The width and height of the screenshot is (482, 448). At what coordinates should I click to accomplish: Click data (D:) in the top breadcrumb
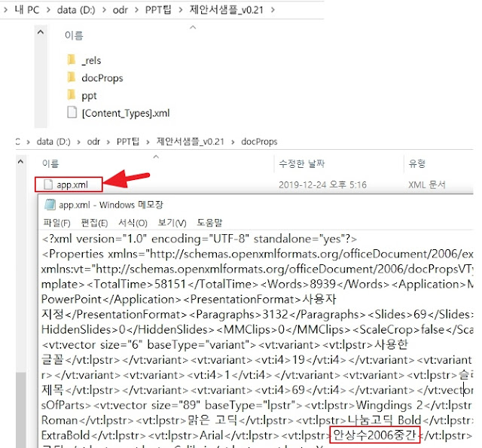coord(76,10)
